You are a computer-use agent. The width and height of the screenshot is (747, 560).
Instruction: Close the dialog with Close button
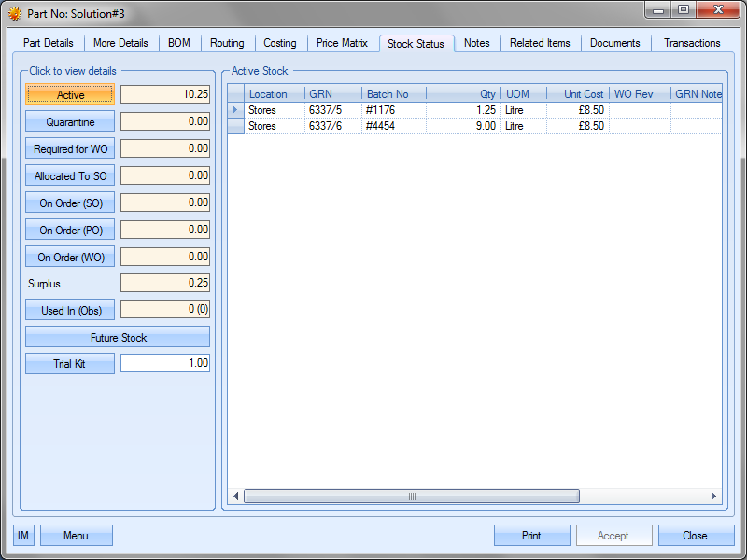(695, 536)
